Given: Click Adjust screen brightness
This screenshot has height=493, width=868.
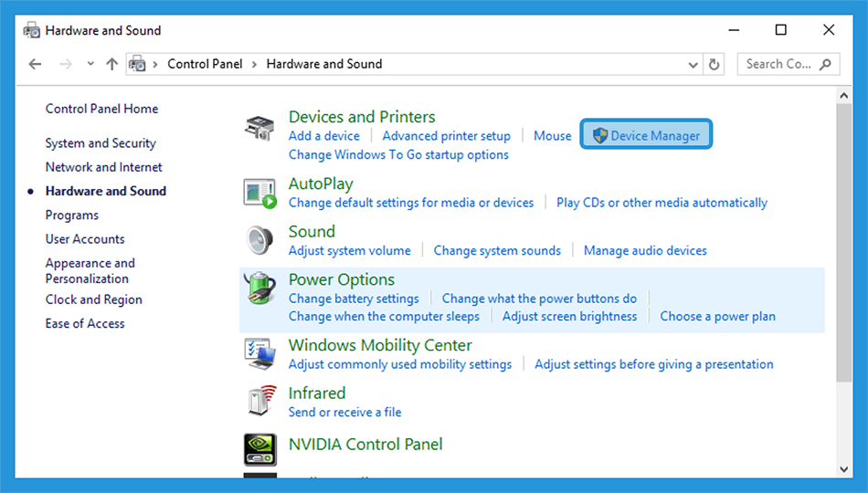Looking at the screenshot, I should 569,317.
